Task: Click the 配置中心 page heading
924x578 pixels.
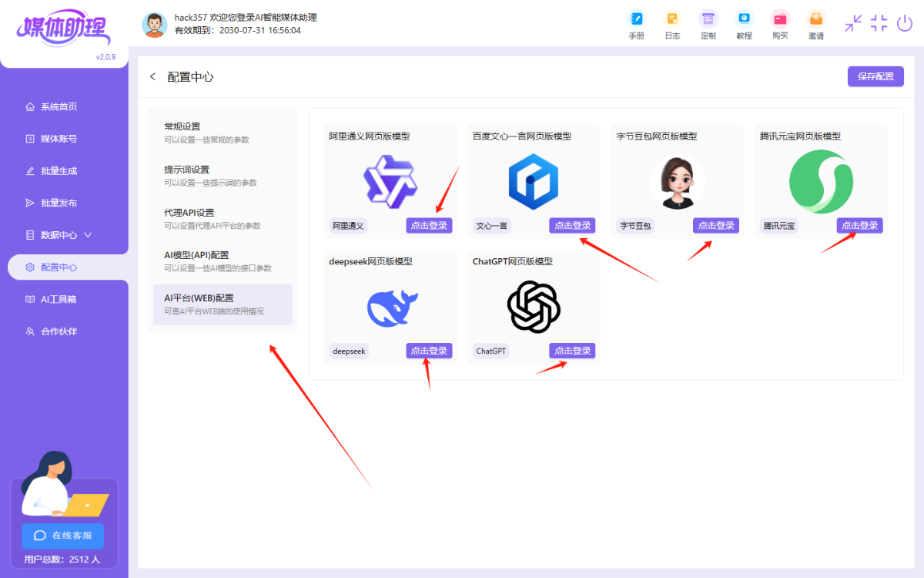Action: click(x=190, y=76)
